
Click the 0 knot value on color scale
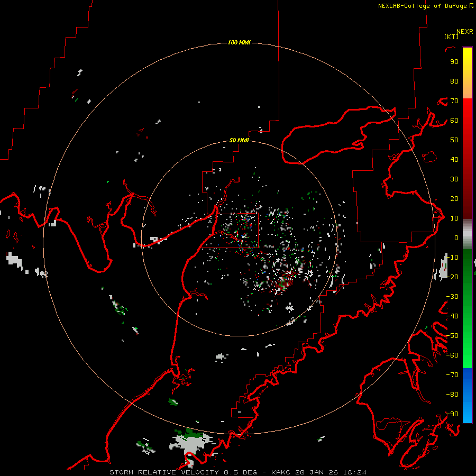pyautogui.click(x=456, y=237)
